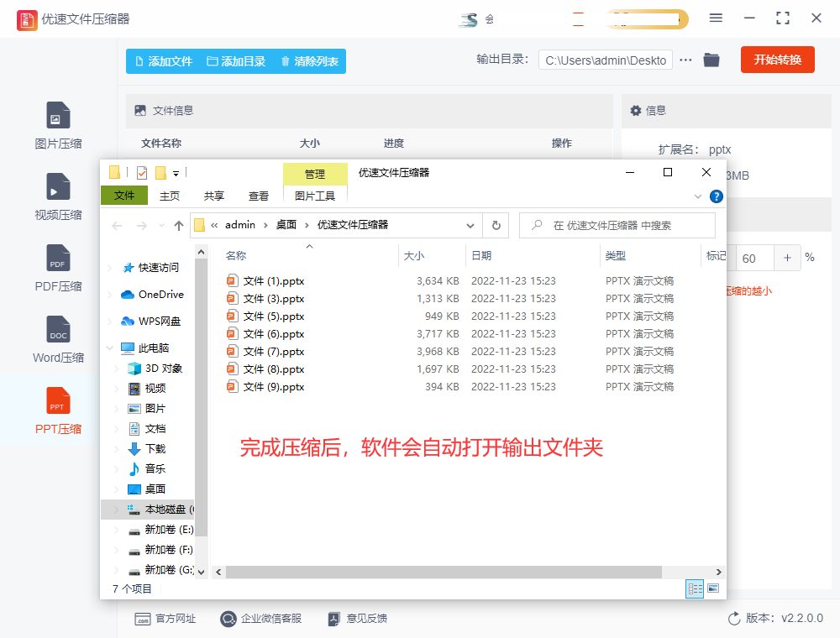Screen dimensions: 840x638
Task: Open the 主页 ribbon tab
Action: click(170, 196)
